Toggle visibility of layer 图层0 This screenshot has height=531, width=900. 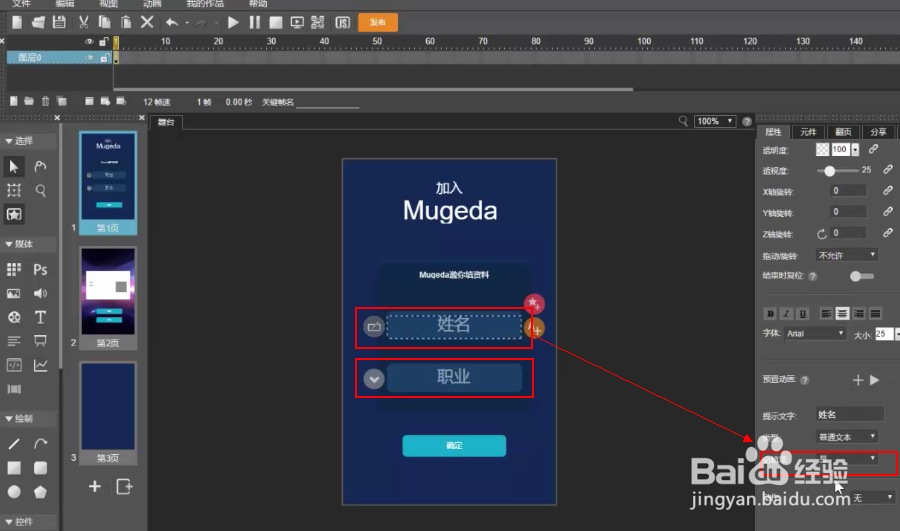pyautogui.click(x=90, y=57)
